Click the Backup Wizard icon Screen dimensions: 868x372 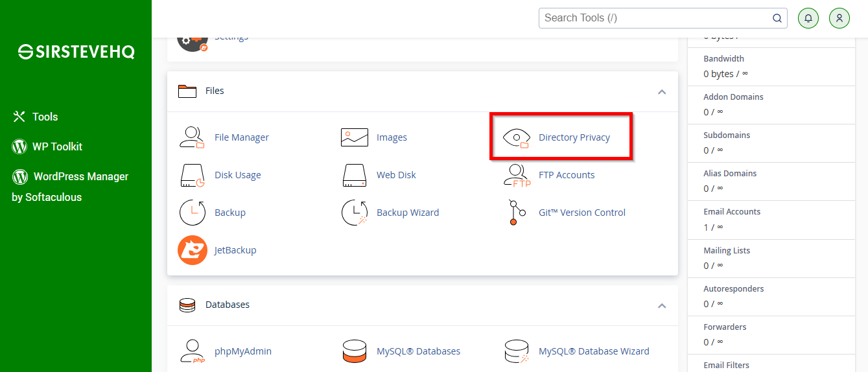point(355,213)
